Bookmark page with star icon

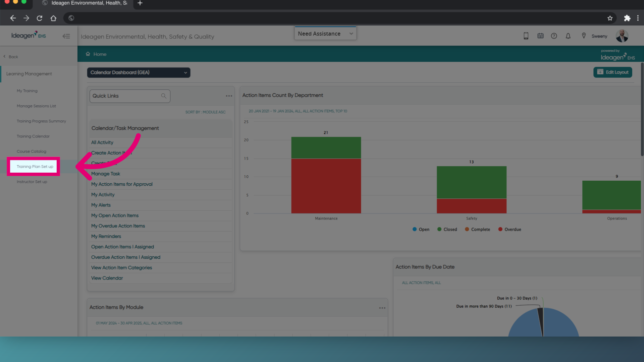610,18
